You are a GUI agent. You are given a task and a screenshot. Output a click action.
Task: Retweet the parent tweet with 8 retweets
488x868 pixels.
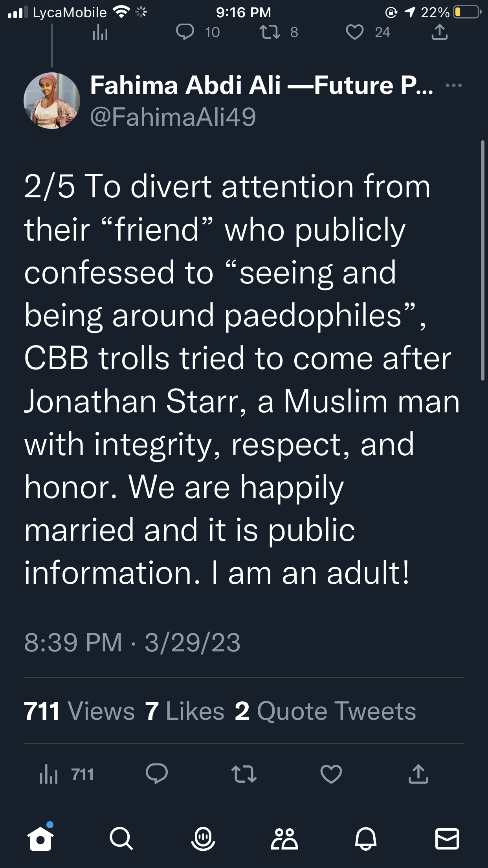(270, 32)
